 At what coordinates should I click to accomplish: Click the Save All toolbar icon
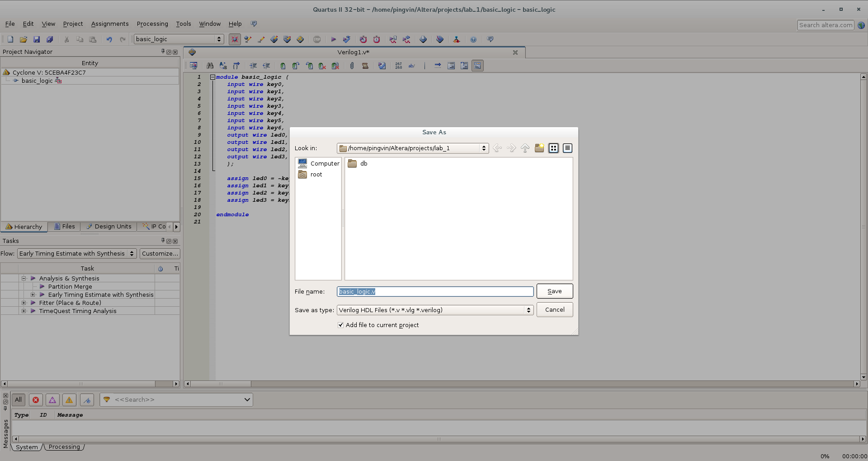click(50, 39)
